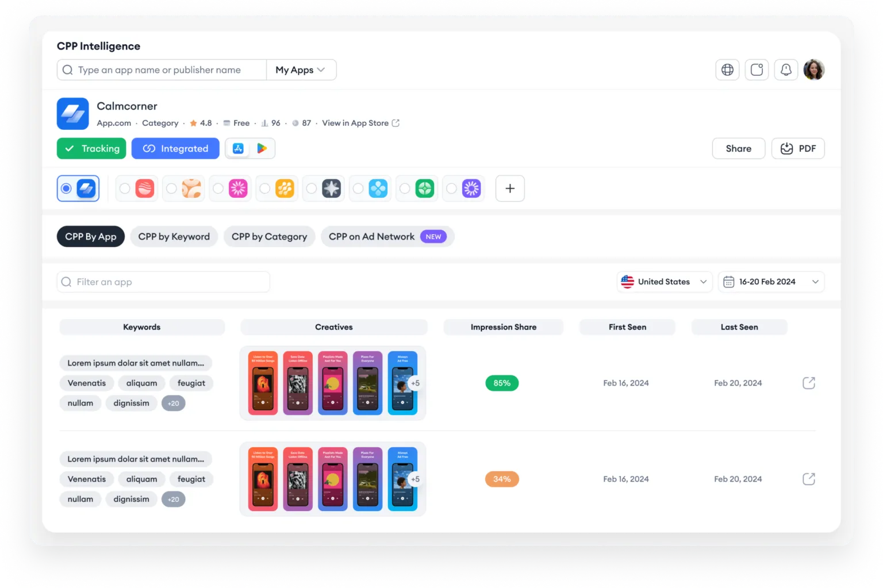Image resolution: width=883 pixels, height=588 pixels.
Task: Click the Feb 16, 2024 date in the 34% row
Action: 626,479
